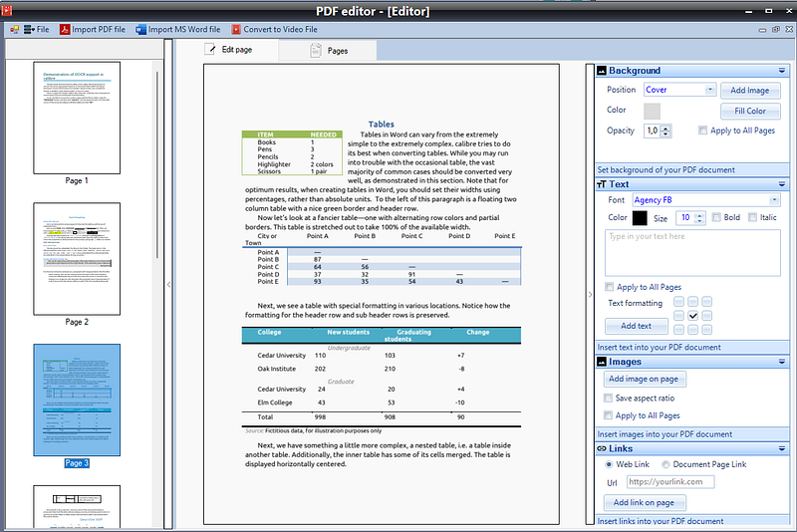Collapse the left thumbnails panel arrow
This screenshot has height=532, width=797.
point(168,285)
